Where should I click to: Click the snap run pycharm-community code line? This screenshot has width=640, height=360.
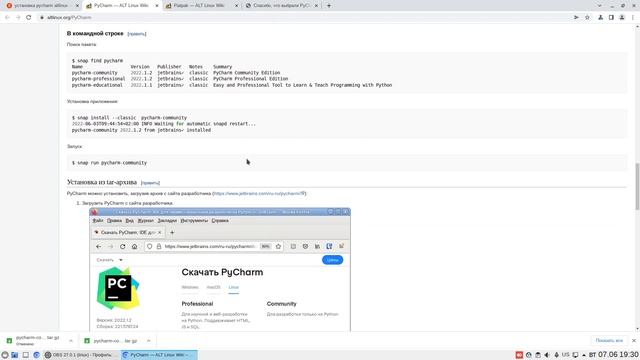109,162
